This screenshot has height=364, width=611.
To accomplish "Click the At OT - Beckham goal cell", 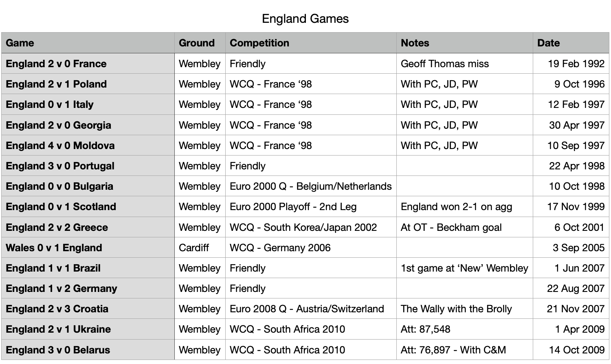I will [x=465, y=227].
